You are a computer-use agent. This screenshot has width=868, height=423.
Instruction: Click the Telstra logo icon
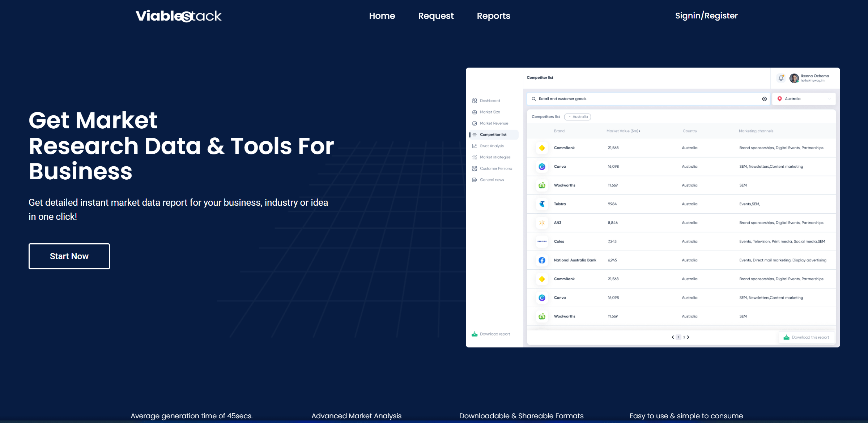pyautogui.click(x=542, y=204)
